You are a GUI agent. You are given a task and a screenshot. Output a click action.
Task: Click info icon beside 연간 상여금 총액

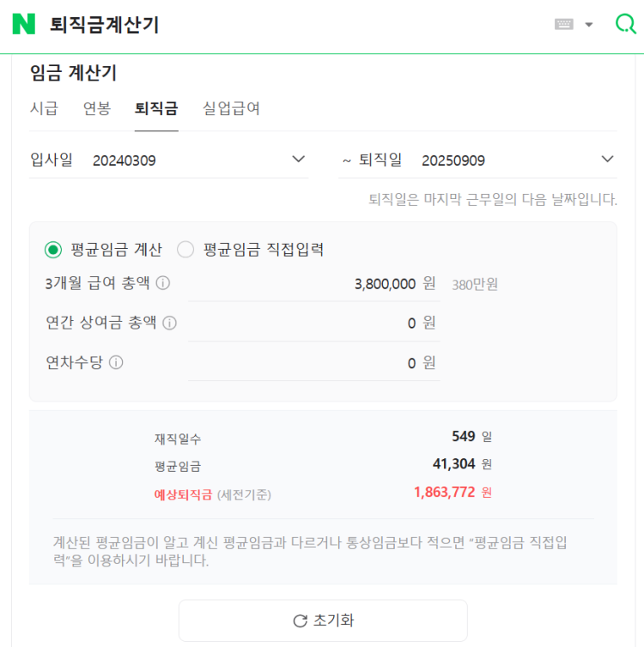(170, 323)
